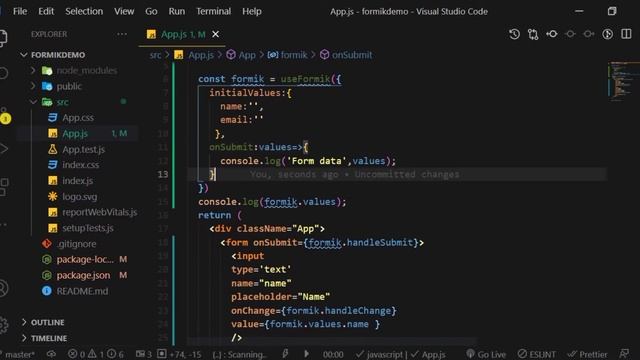Split the editor to the right
Viewport: 640px width, 360px height.
point(626,34)
